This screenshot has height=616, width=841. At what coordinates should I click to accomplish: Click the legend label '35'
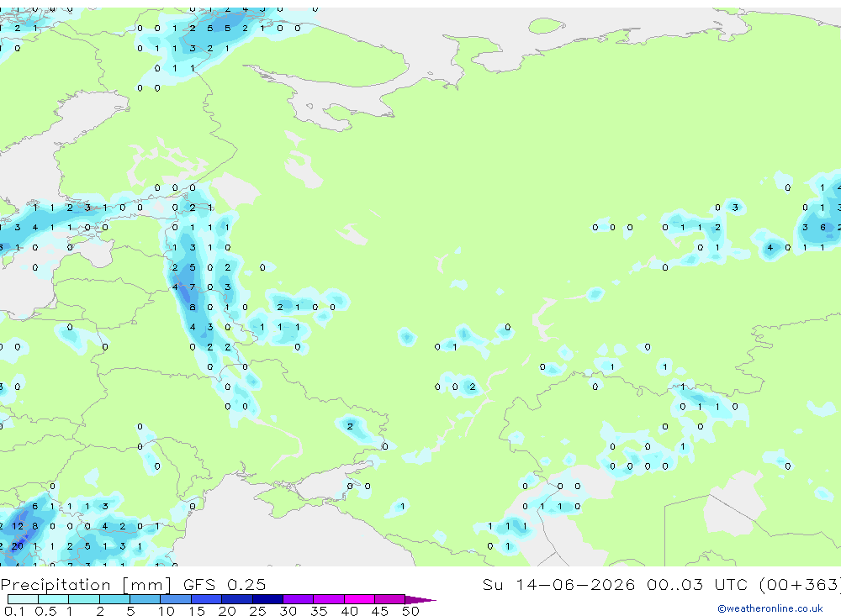point(319,611)
